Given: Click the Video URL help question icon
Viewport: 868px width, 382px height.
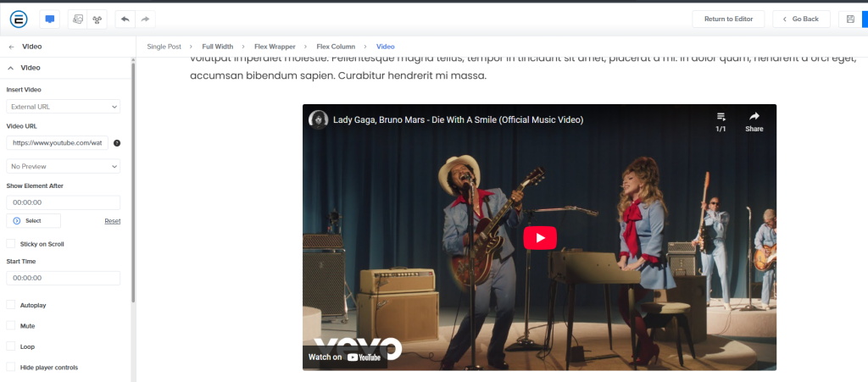Looking at the screenshot, I should point(117,143).
